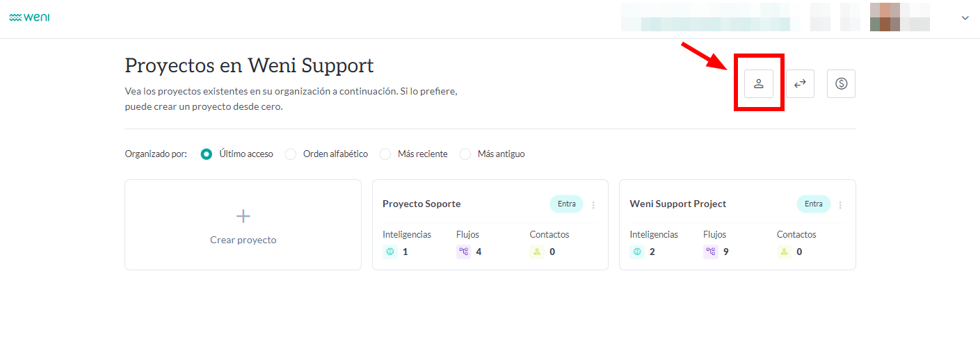Click Entra on Weni Support Project
The image size is (980, 360).
(x=813, y=204)
